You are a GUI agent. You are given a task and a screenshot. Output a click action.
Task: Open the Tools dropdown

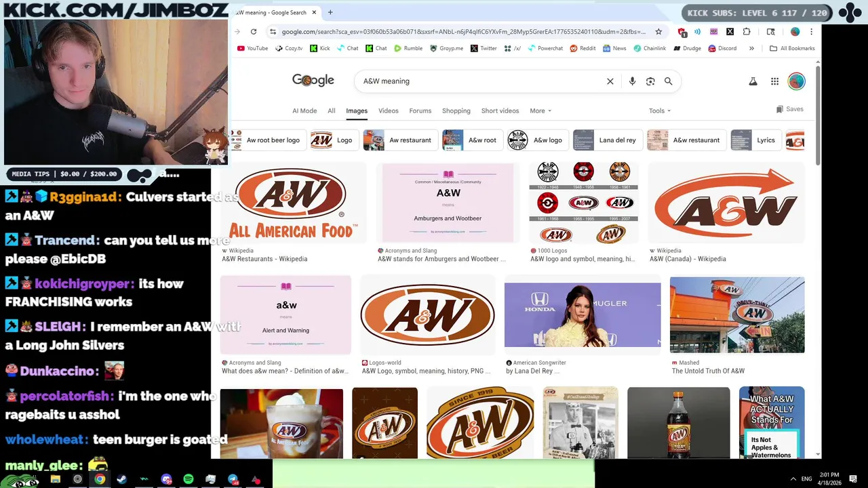pos(659,110)
